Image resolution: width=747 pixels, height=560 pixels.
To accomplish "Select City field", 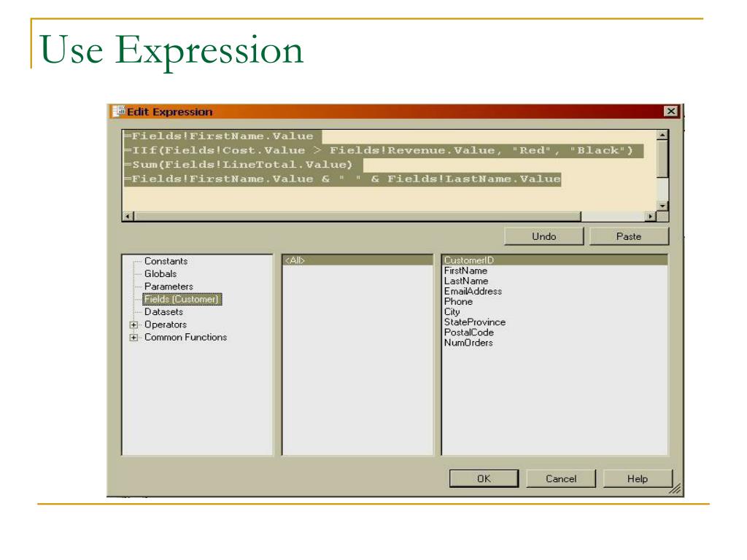I will tap(452, 312).
